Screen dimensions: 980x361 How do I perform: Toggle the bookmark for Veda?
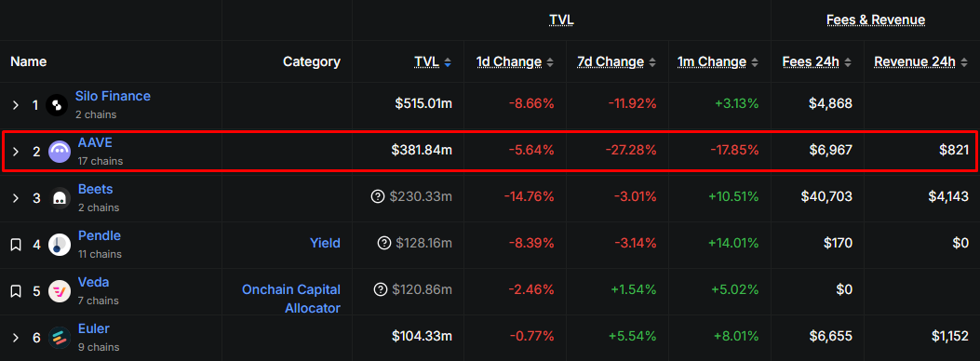[16, 291]
